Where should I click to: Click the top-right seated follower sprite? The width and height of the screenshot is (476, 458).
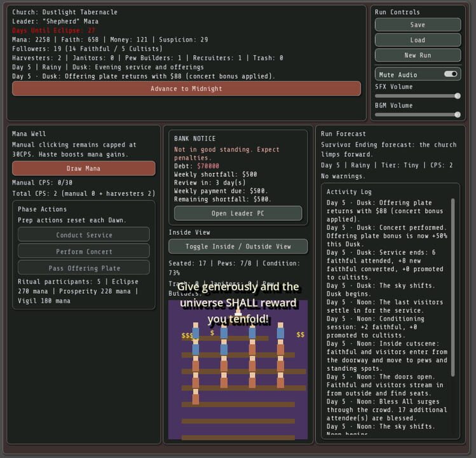[280, 331]
